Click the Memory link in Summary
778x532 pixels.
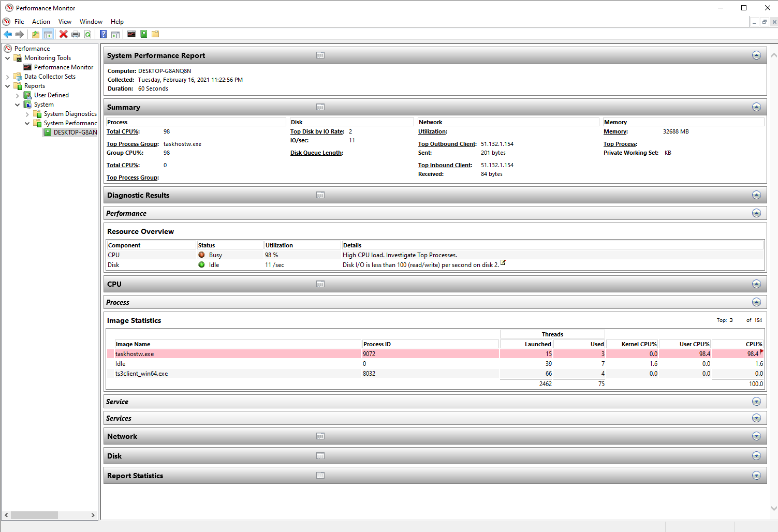pyautogui.click(x=615, y=131)
